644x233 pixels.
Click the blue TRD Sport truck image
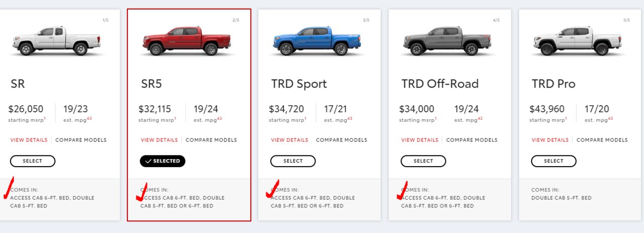(x=317, y=41)
